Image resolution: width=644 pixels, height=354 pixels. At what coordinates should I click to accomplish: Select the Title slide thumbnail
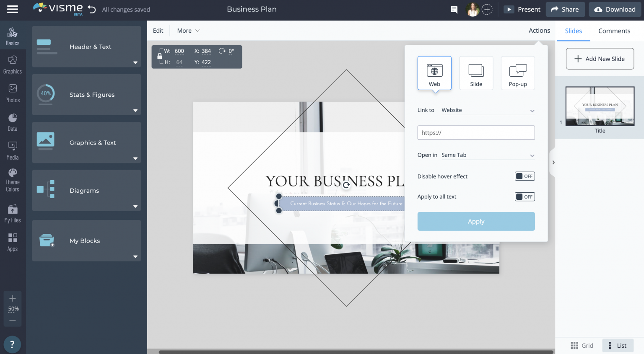[x=600, y=106]
